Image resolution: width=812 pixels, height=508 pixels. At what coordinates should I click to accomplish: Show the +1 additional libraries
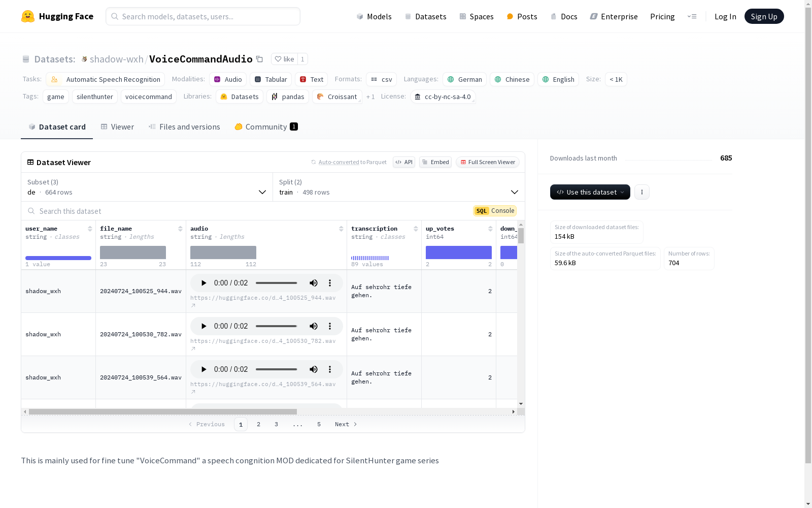370,97
